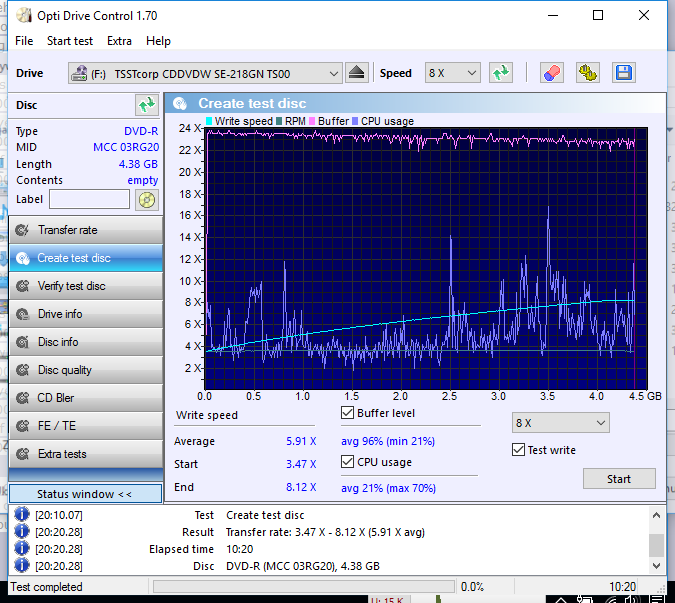Click the Create test disc header icon
The image size is (675, 603).
[x=180, y=104]
